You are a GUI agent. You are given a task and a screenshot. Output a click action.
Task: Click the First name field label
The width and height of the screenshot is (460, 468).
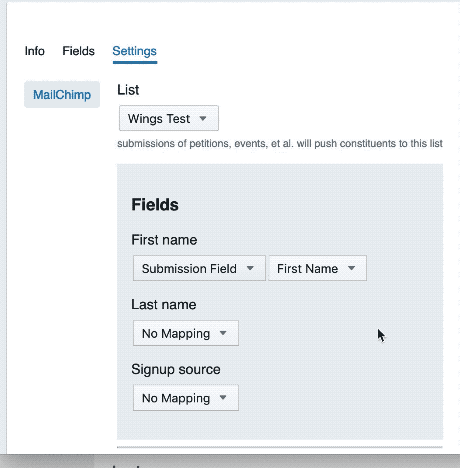[164, 240]
